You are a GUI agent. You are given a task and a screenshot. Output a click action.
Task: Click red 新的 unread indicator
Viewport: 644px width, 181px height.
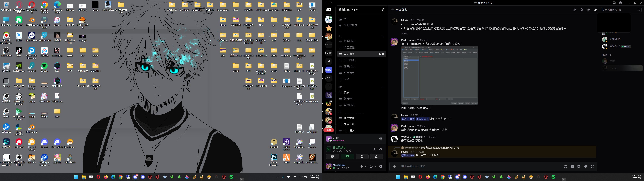coord(329,130)
